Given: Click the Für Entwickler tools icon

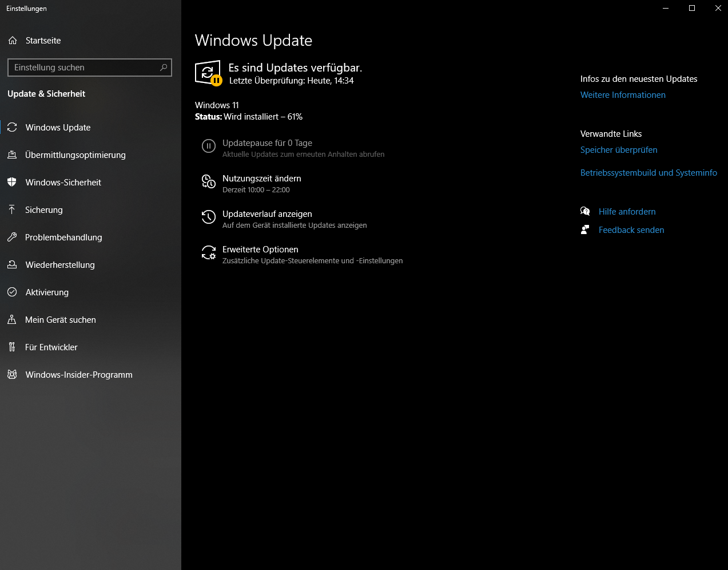Looking at the screenshot, I should click(x=12, y=347).
